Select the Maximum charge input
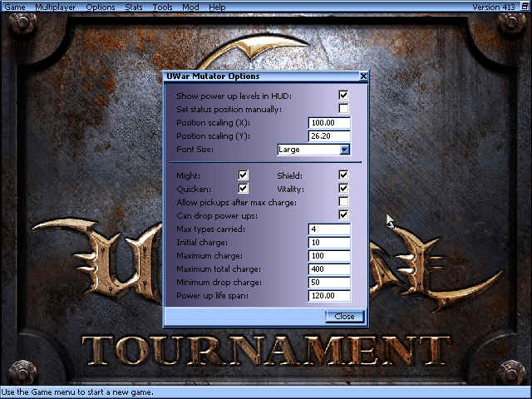The image size is (532, 399). (x=329, y=256)
